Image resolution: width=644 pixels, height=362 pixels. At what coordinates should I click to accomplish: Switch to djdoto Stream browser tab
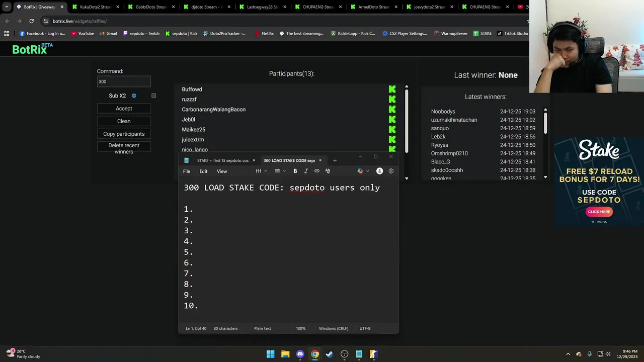207,7
